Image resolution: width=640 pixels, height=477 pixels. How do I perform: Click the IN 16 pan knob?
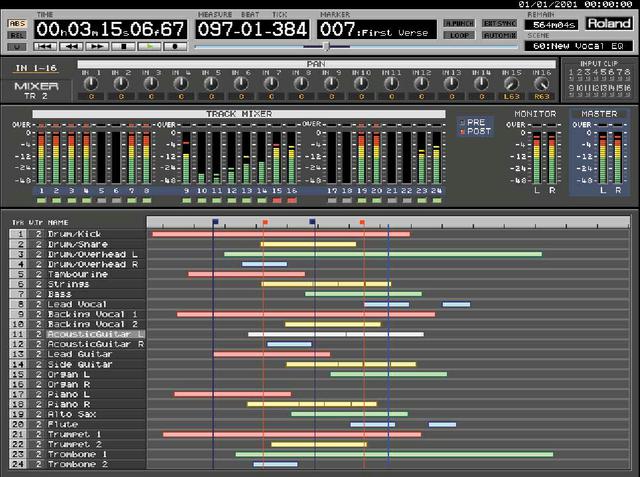pyautogui.click(x=542, y=84)
